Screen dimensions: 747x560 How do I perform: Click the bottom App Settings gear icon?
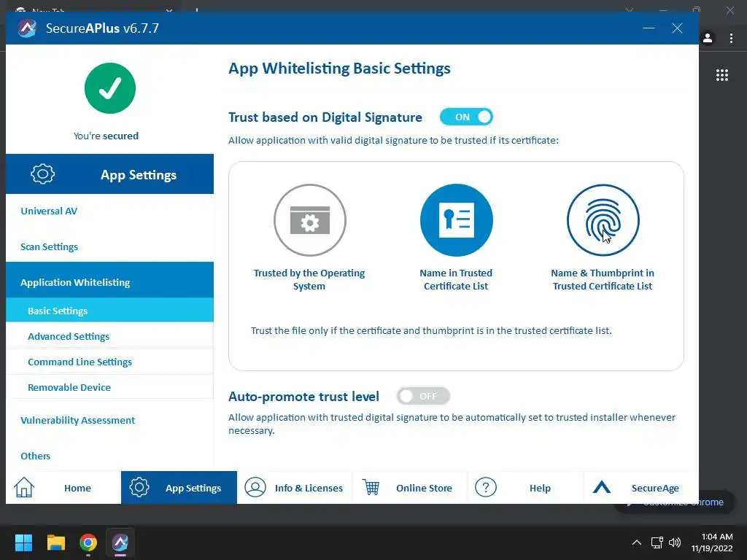tap(139, 488)
